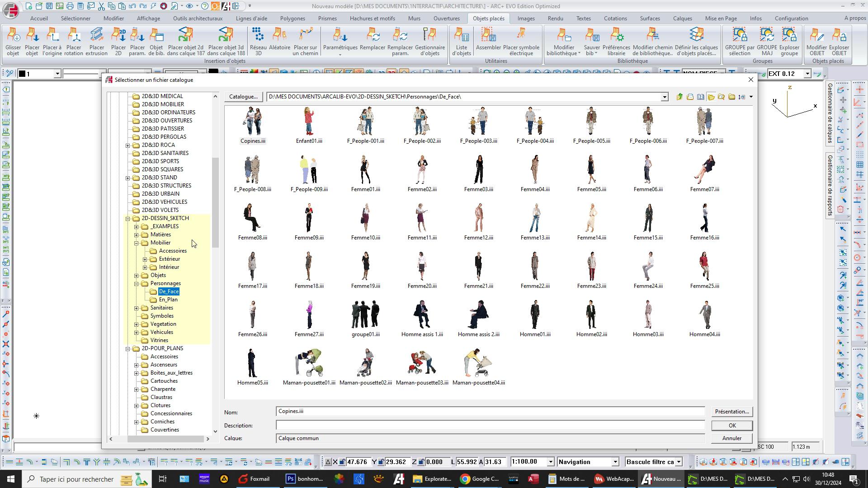
Task: Toggle the Z coordinate lock
Action: pos(420,462)
